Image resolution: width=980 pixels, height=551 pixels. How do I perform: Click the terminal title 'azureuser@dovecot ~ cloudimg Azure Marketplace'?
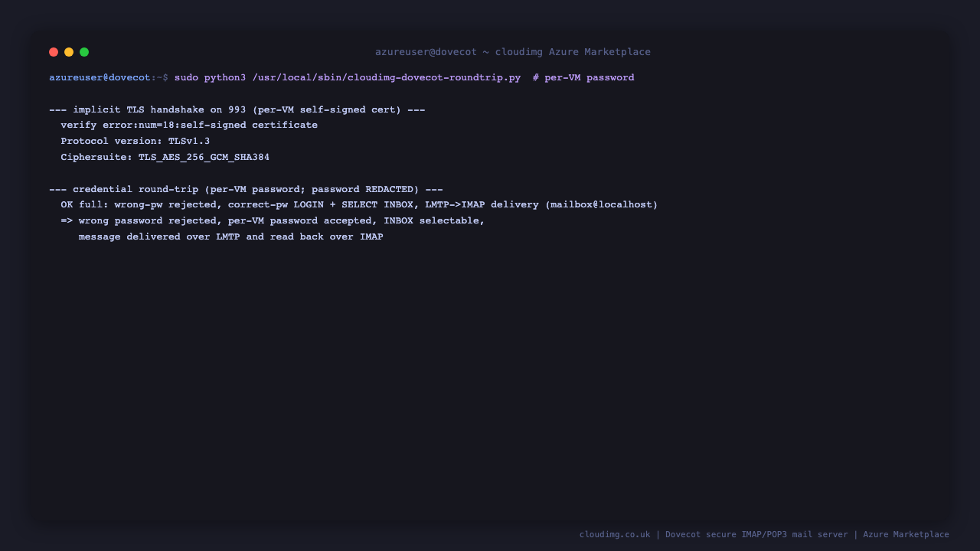[513, 52]
